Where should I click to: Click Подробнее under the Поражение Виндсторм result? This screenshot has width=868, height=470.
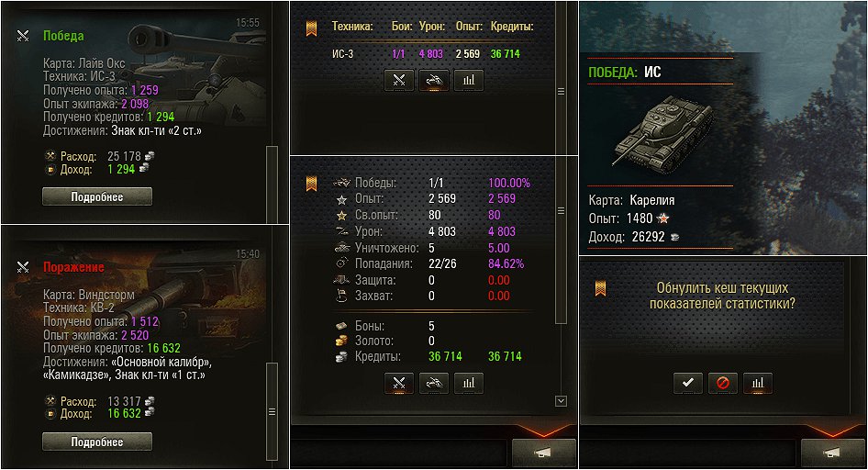[x=97, y=442]
